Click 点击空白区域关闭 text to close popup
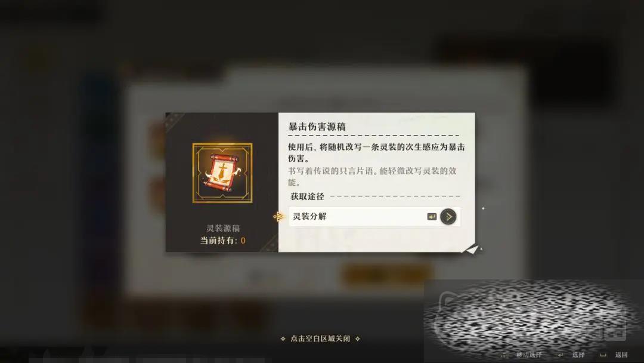Image resolution: width=644 pixels, height=363 pixels. pos(320,339)
